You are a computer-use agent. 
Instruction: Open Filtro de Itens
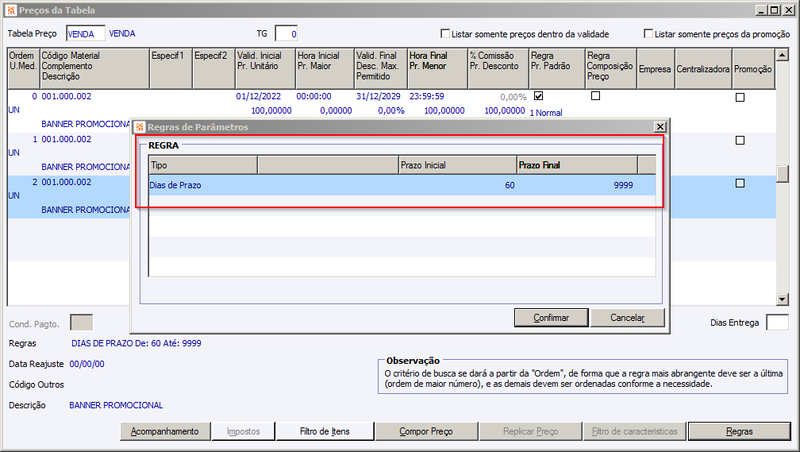pyautogui.click(x=324, y=432)
